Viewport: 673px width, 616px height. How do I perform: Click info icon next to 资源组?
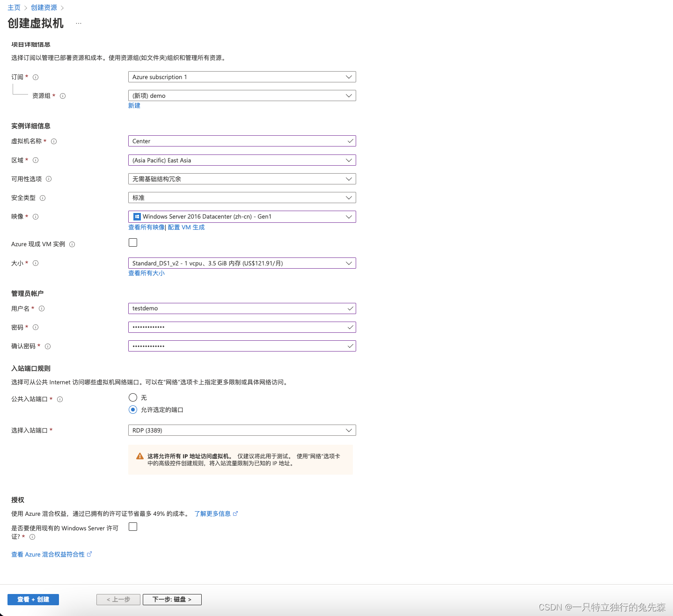click(x=63, y=96)
